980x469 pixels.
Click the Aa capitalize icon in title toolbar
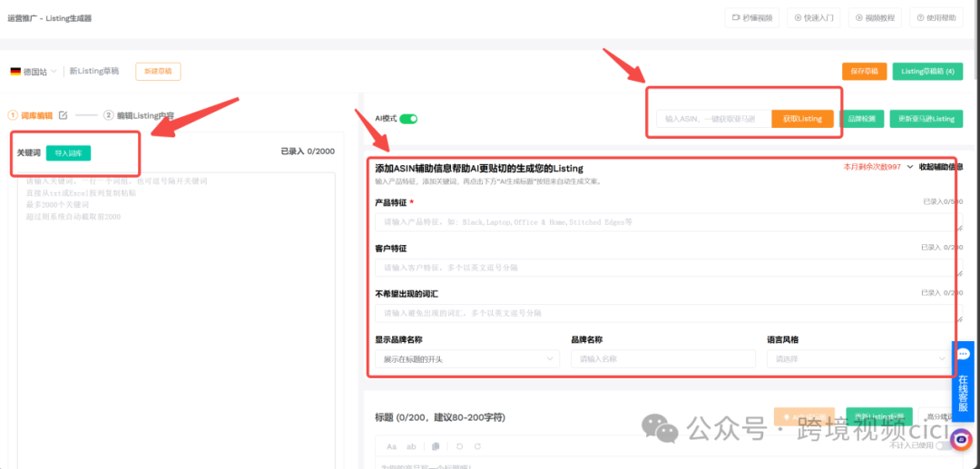(391, 446)
